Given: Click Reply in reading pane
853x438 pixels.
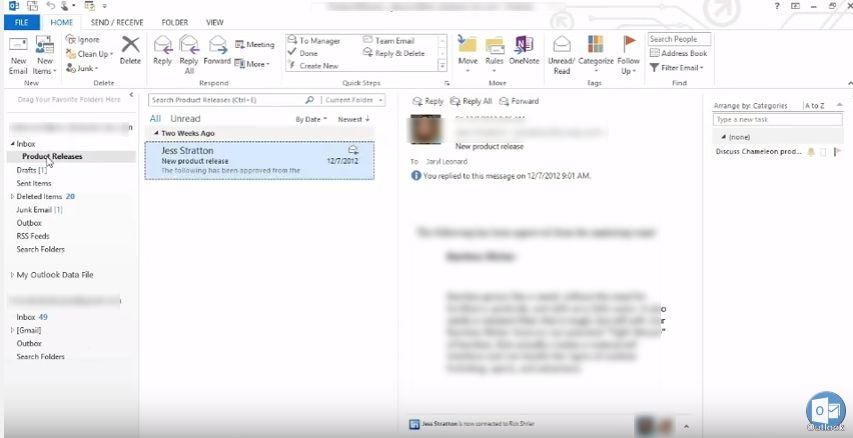Looking at the screenshot, I should click(428, 101).
